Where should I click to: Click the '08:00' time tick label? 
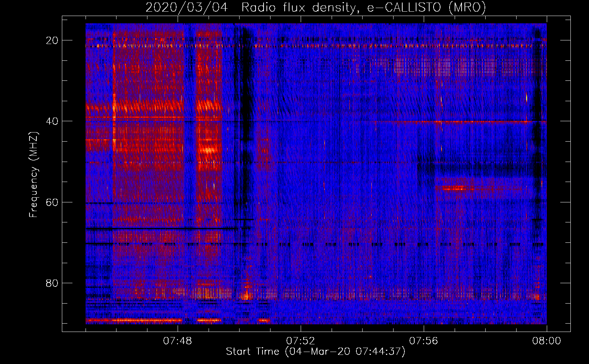point(546,341)
